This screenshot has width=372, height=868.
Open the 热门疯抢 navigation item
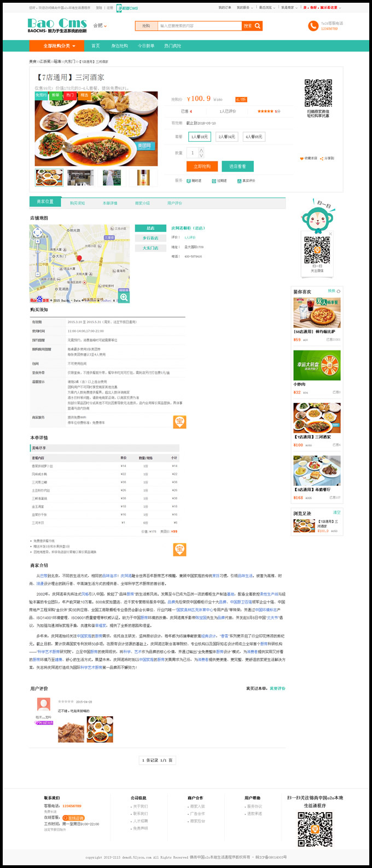[173, 46]
